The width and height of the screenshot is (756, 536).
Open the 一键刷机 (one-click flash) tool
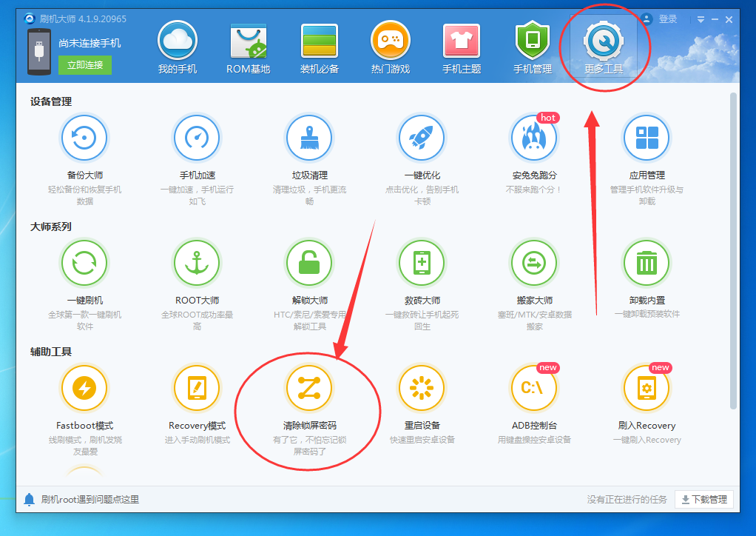[84, 263]
